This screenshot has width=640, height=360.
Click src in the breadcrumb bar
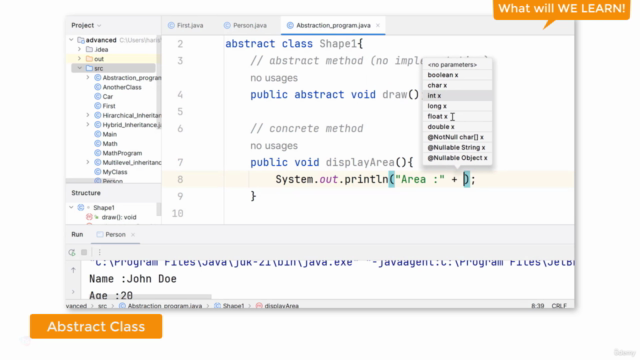tap(102, 306)
